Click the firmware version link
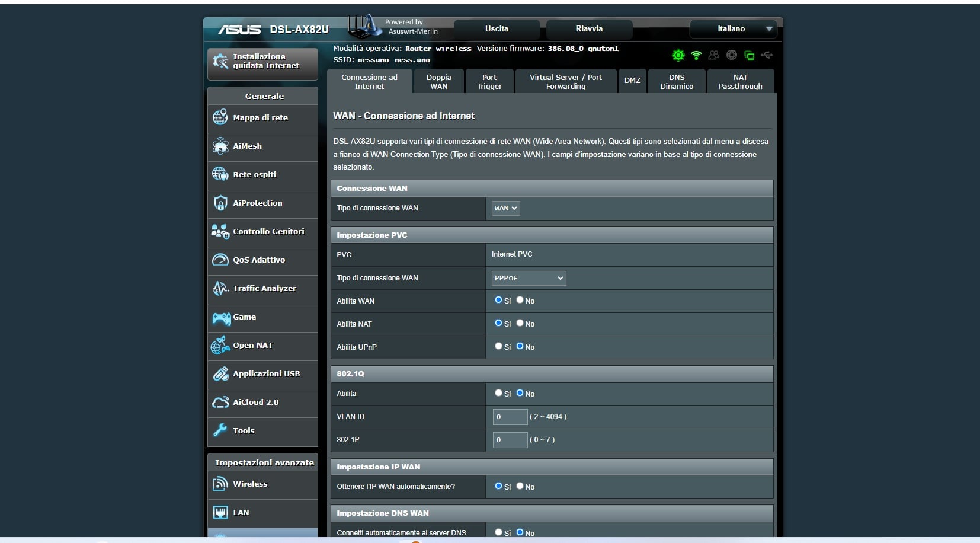 pos(582,49)
